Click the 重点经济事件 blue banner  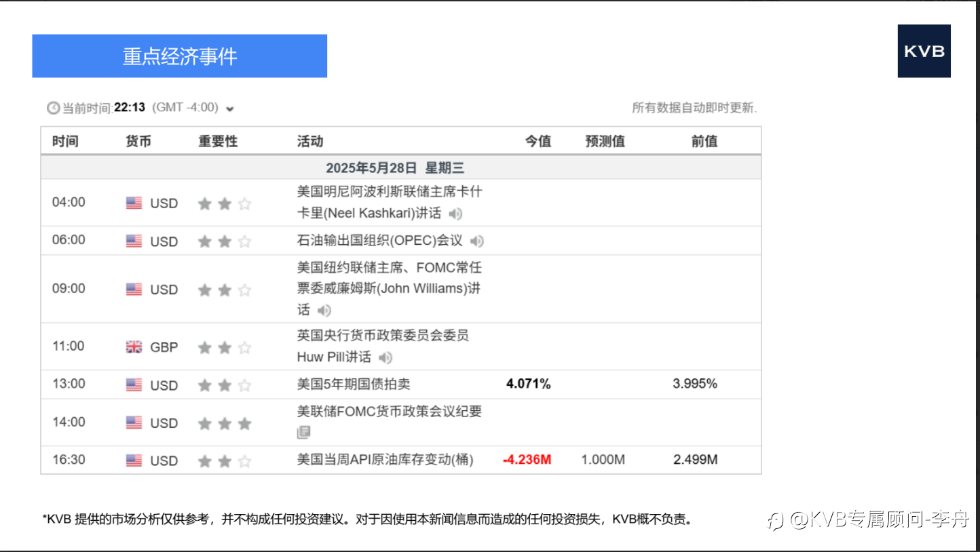point(180,56)
